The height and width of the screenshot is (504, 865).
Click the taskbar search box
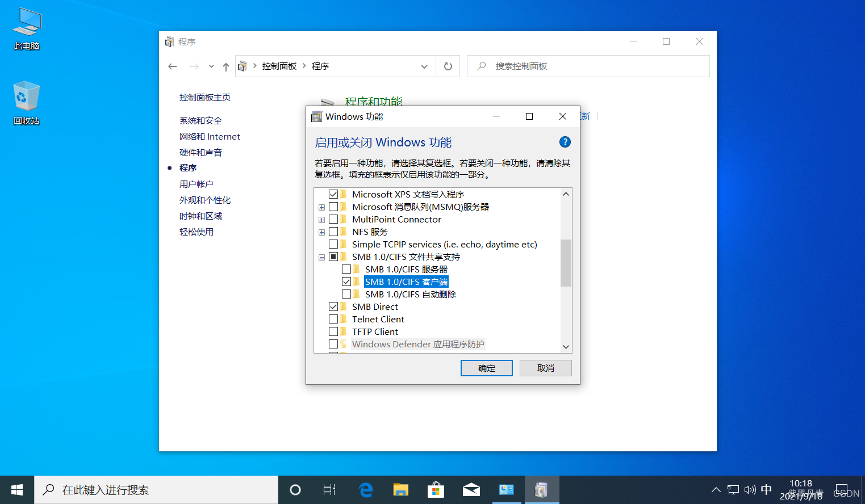[x=156, y=490]
